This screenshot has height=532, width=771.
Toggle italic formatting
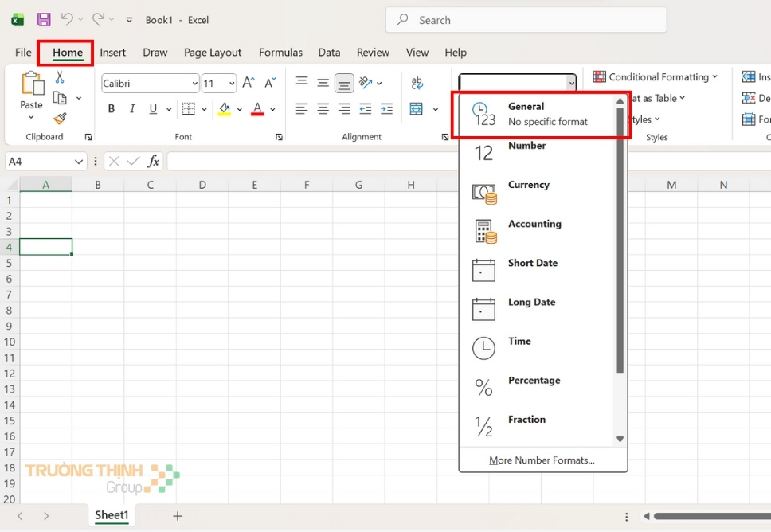point(131,108)
